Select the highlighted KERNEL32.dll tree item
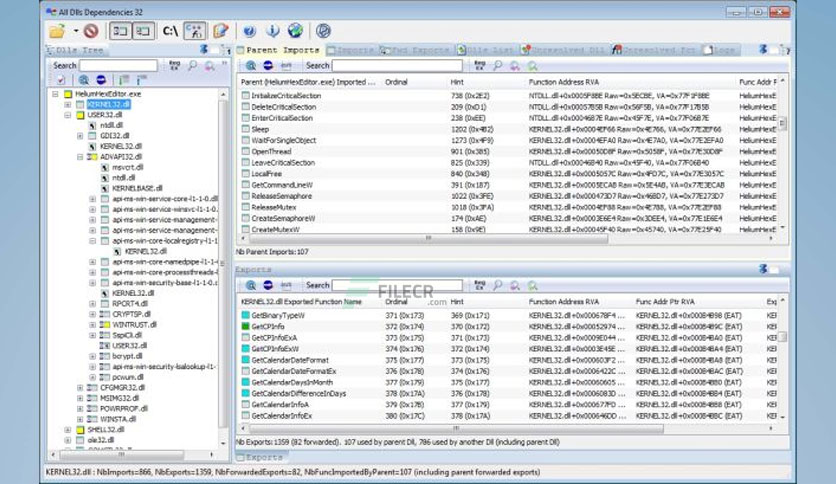836x484 pixels. point(108,104)
